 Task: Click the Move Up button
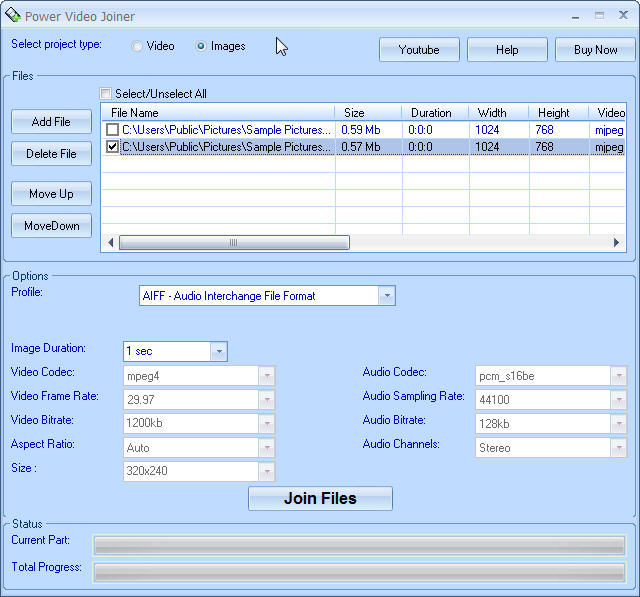pos(51,194)
